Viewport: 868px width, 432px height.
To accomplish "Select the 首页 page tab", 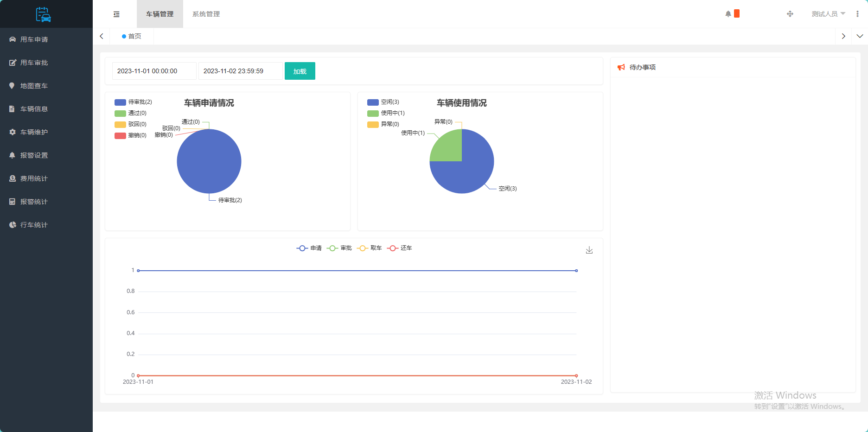I will coord(132,36).
